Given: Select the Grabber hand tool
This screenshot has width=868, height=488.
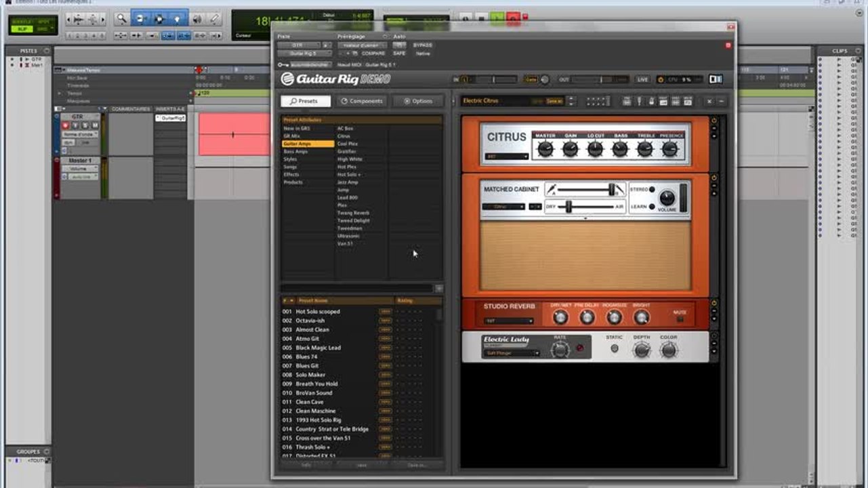Looking at the screenshot, I should click(x=178, y=19).
